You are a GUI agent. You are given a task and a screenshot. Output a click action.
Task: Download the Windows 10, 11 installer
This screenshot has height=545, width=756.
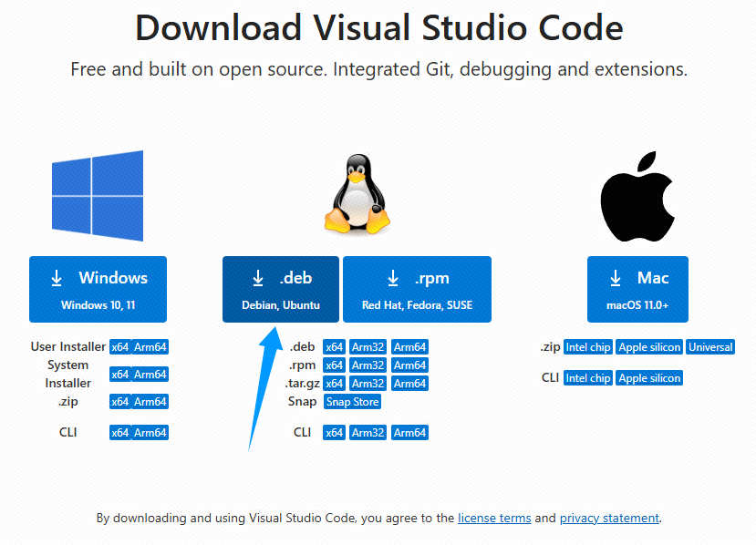coord(98,289)
